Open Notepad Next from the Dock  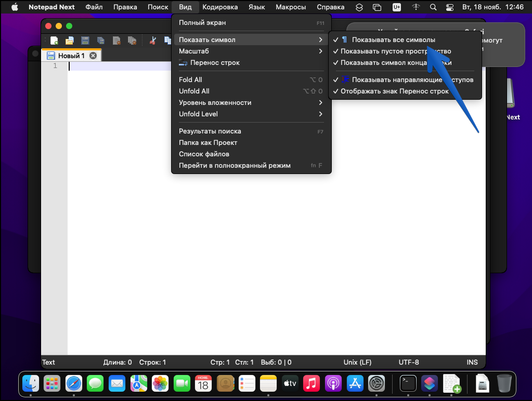[x=452, y=384]
